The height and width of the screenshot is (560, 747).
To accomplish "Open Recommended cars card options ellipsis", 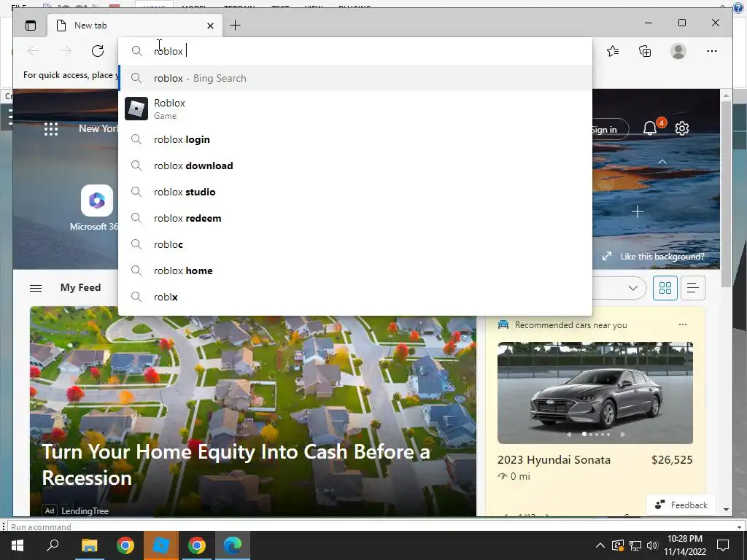I will tap(683, 324).
